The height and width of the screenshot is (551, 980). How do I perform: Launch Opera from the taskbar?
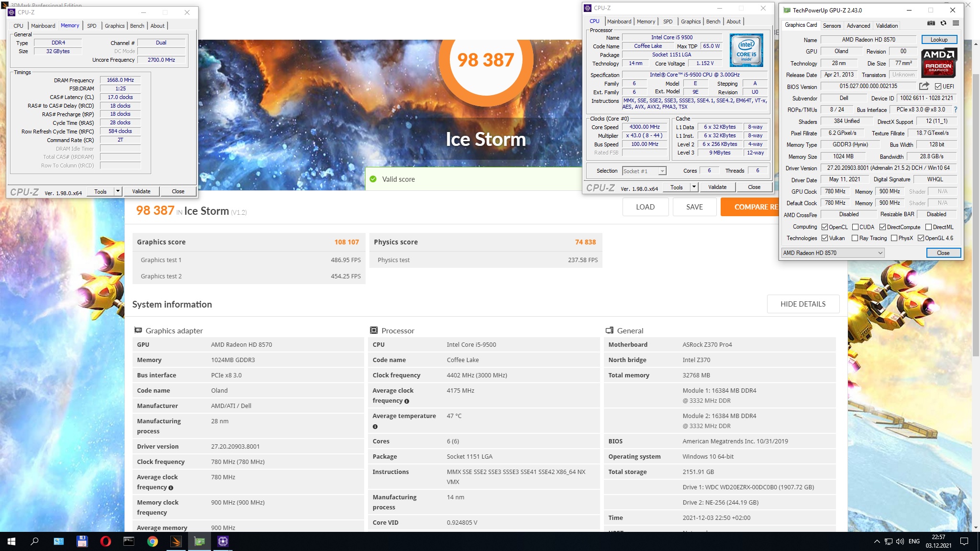tap(105, 541)
